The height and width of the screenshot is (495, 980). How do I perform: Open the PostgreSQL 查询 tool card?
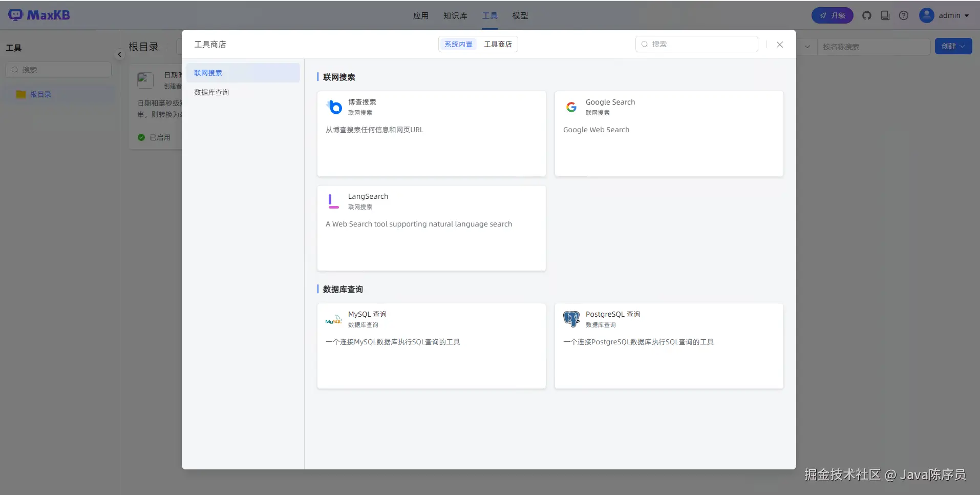pos(669,346)
